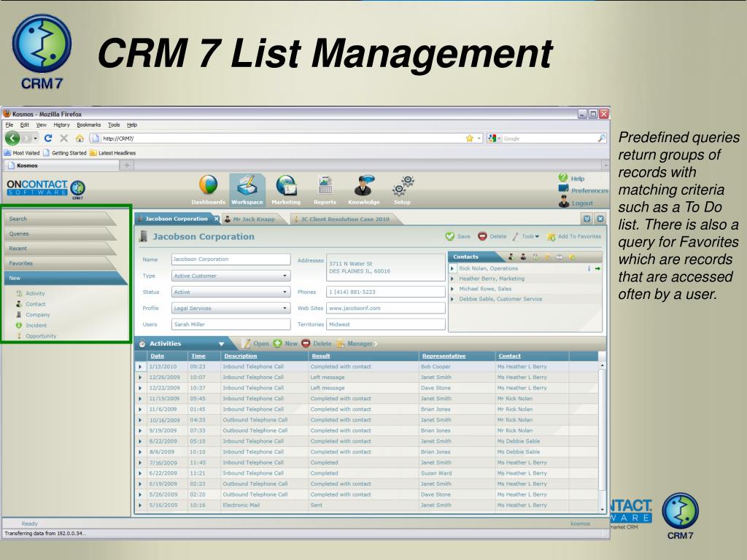Expand the Search sidebar section
Screen dimensions: 747x560
(60, 219)
